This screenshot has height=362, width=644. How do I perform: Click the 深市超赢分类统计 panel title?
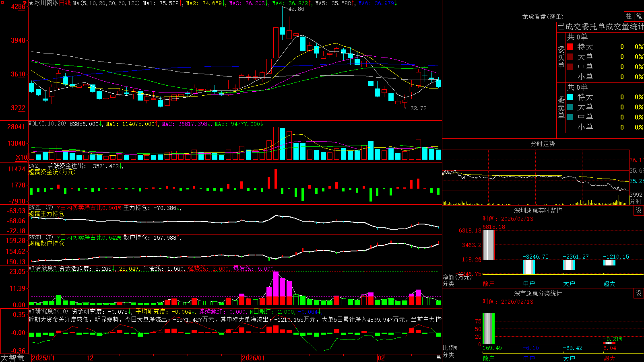[x=538, y=293]
